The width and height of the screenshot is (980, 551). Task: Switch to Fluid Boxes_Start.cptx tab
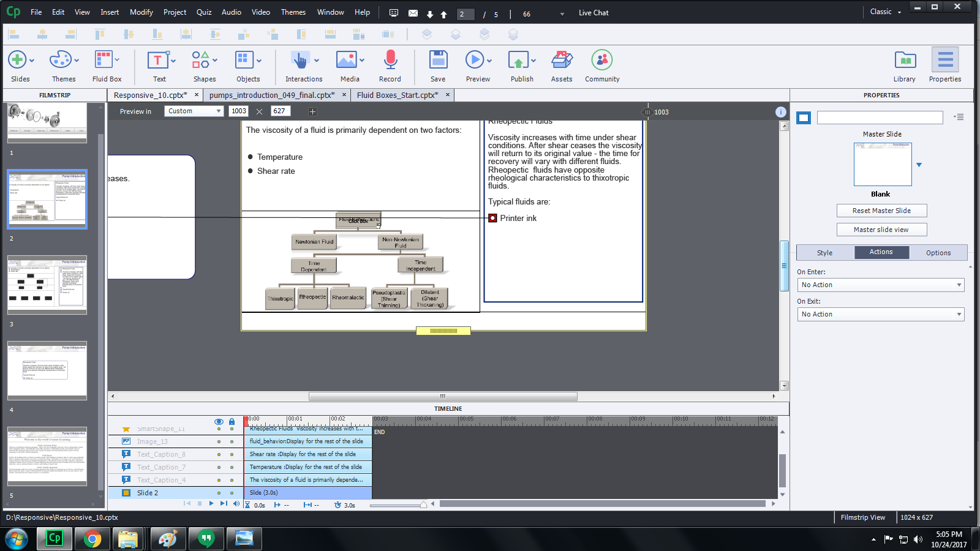[398, 95]
